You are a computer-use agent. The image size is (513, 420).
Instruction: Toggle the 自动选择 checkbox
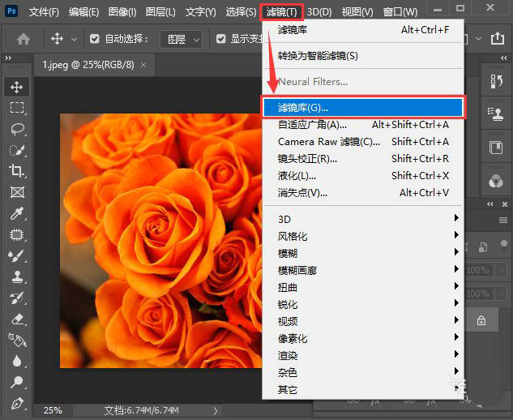pyautogui.click(x=95, y=39)
